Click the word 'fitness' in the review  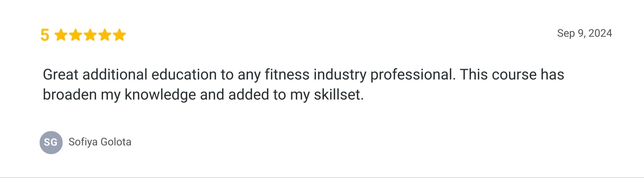287,75
